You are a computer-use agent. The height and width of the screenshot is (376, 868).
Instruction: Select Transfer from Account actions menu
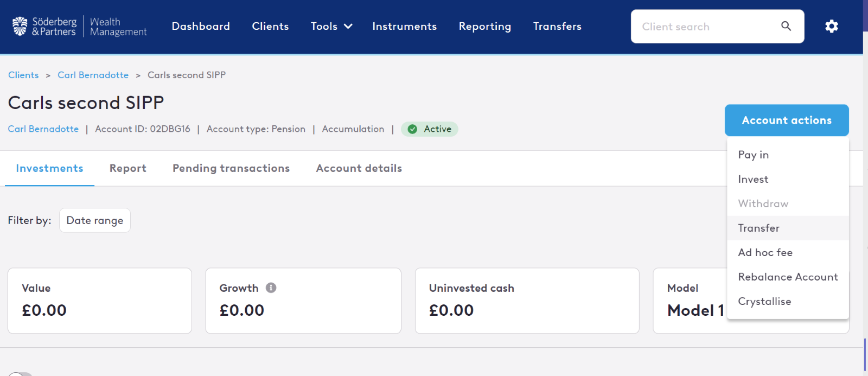(x=758, y=228)
